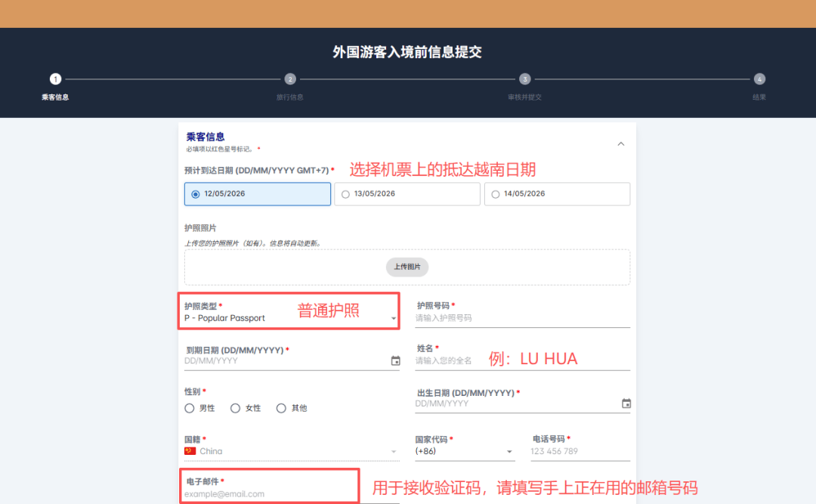Click step 4 circle 结果
The image size is (816, 504).
click(759, 79)
